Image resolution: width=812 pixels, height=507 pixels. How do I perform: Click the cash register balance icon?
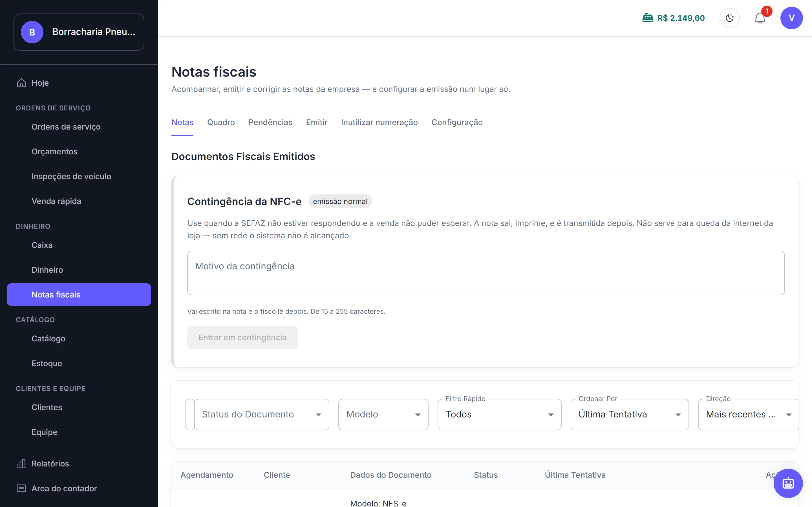[648, 18]
